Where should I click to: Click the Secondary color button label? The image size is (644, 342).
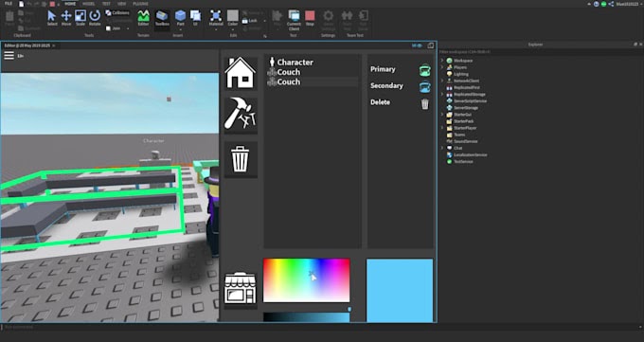tap(386, 86)
